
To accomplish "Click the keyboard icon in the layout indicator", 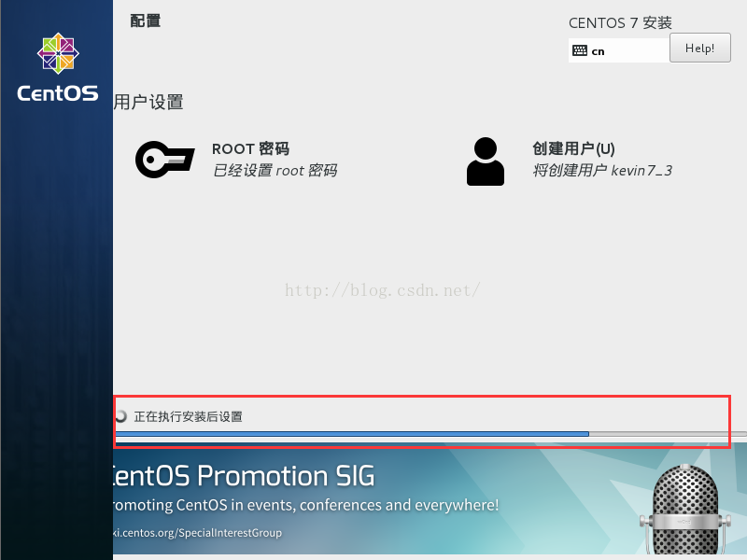I will 580,50.
